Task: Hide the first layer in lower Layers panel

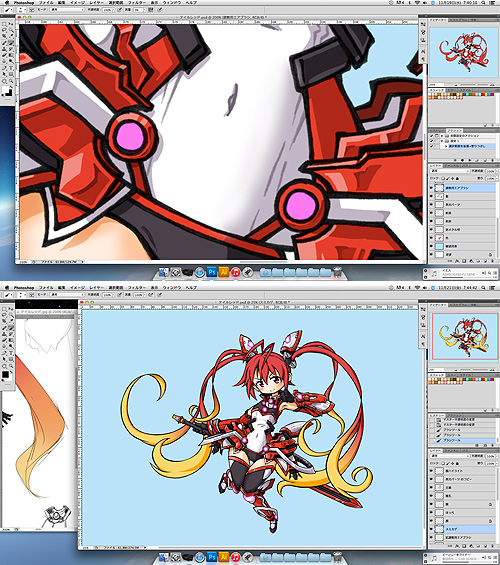Action: click(432, 471)
